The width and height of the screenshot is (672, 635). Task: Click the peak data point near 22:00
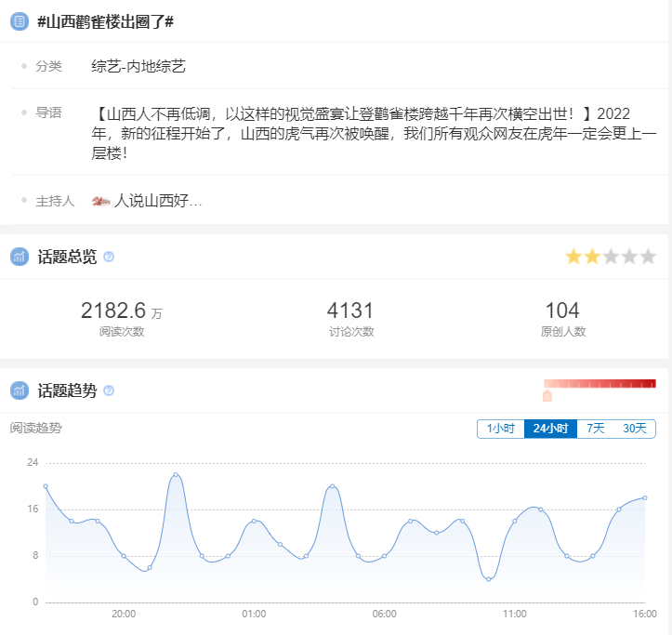(x=176, y=475)
